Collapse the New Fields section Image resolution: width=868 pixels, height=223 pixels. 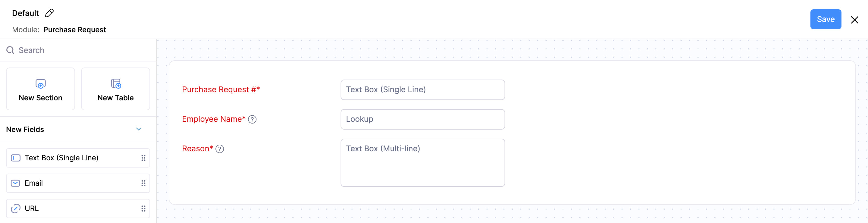(138, 129)
